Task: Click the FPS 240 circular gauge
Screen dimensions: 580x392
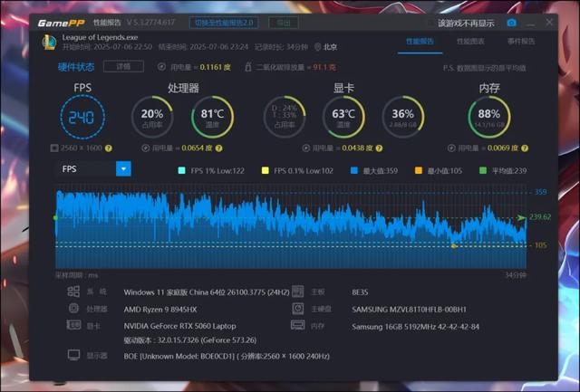Action: tap(82, 117)
